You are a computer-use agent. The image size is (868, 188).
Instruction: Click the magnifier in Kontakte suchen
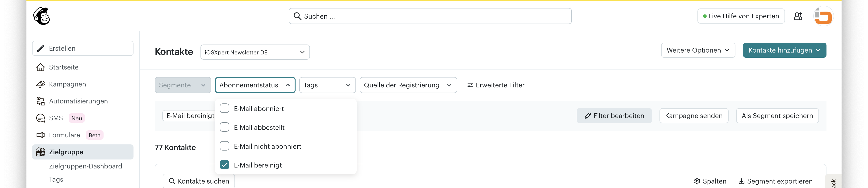click(x=172, y=181)
